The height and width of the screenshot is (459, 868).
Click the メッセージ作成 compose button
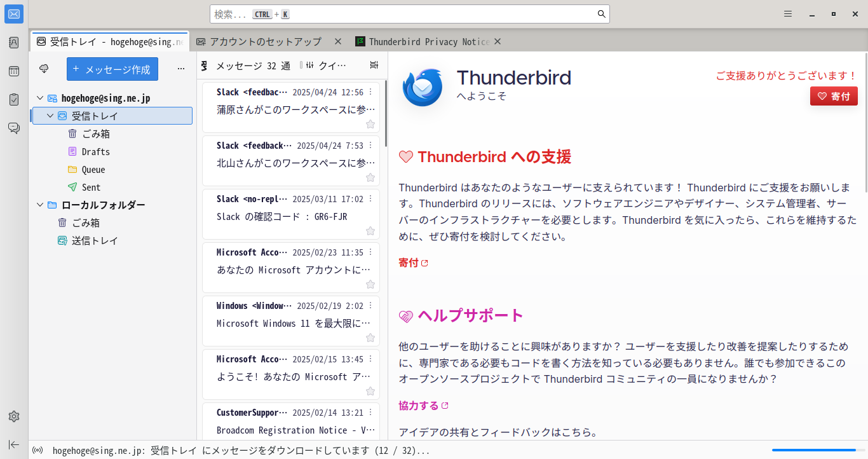(x=112, y=69)
